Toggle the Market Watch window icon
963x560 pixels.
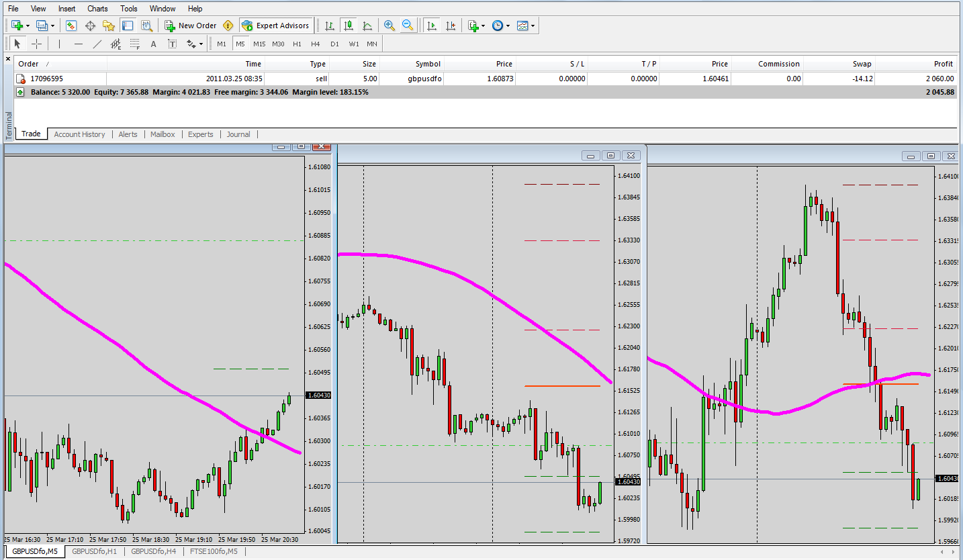click(71, 26)
